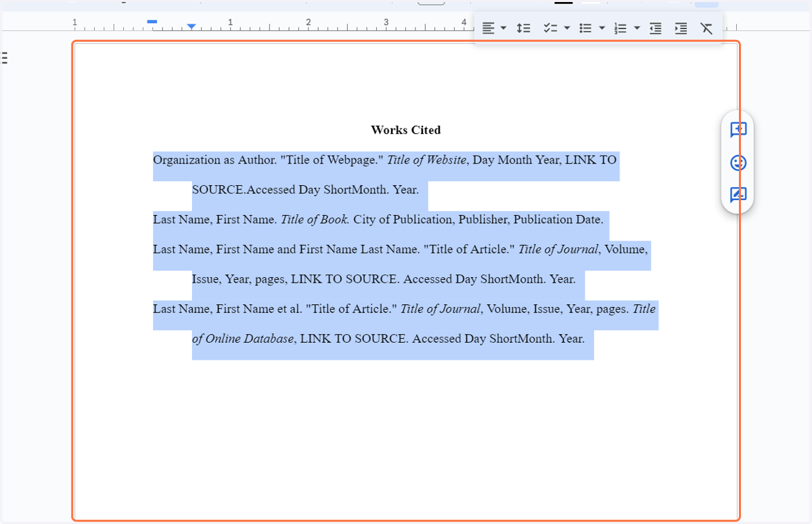Add a comment using the side button
This screenshot has width=812, height=524.
click(x=738, y=130)
